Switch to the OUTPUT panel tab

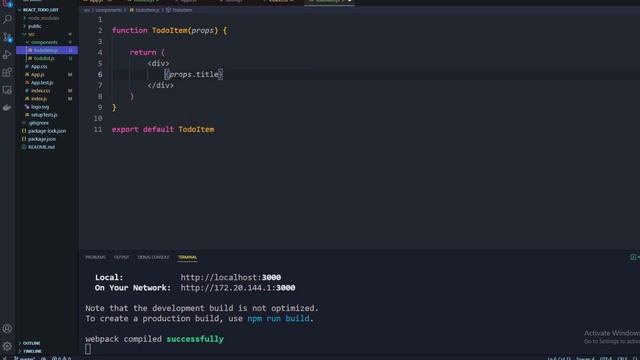[x=121, y=257]
